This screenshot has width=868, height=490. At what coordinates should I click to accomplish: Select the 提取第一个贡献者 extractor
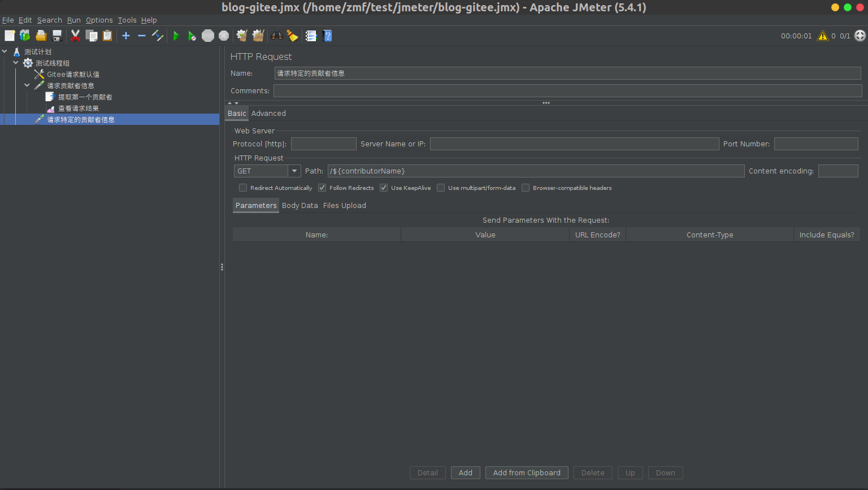85,97
